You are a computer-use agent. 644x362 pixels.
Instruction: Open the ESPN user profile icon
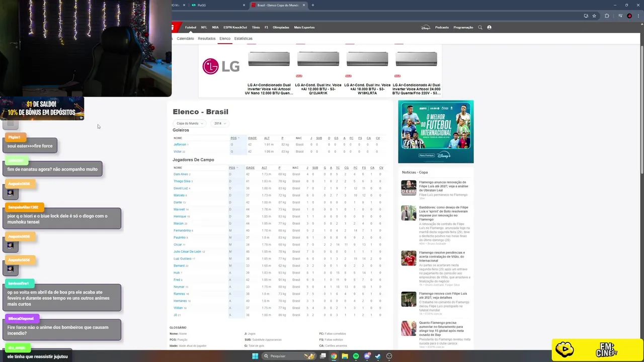pos(489,27)
